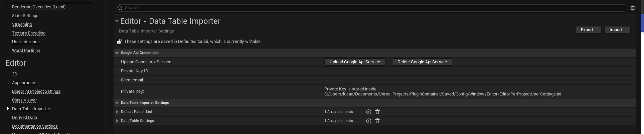Collapse the Data Table Importer Settings section
The image size is (644, 134).
click(x=117, y=103)
